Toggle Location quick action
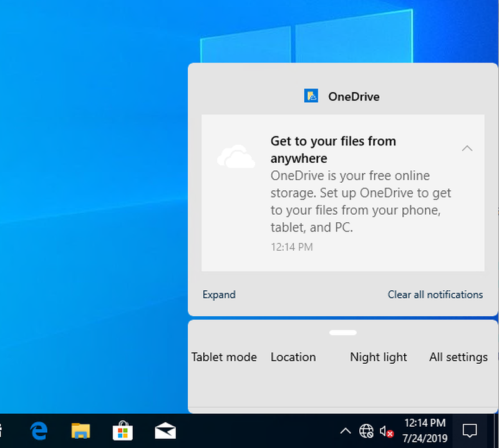The image size is (499, 448). tap(293, 358)
